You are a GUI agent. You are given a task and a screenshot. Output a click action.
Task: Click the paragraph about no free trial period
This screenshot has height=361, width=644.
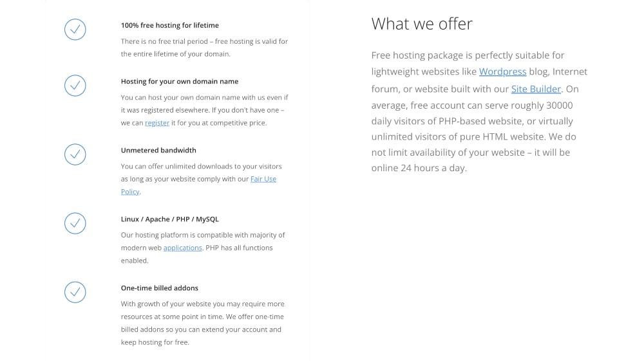(204, 48)
